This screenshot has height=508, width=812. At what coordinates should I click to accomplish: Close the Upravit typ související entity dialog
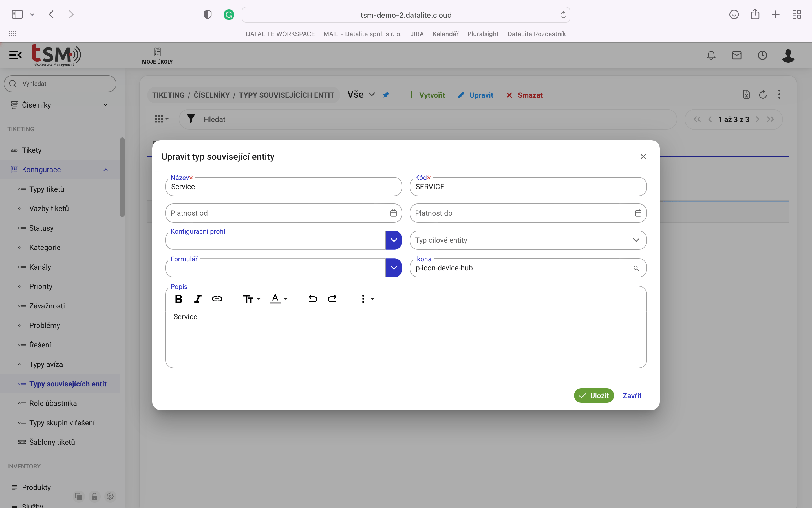tap(643, 157)
